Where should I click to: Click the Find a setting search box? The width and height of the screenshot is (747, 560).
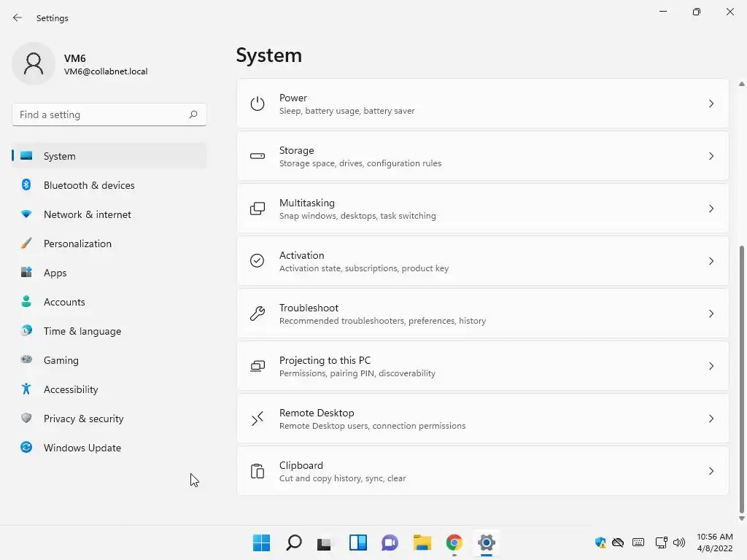pyautogui.click(x=109, y=114)
